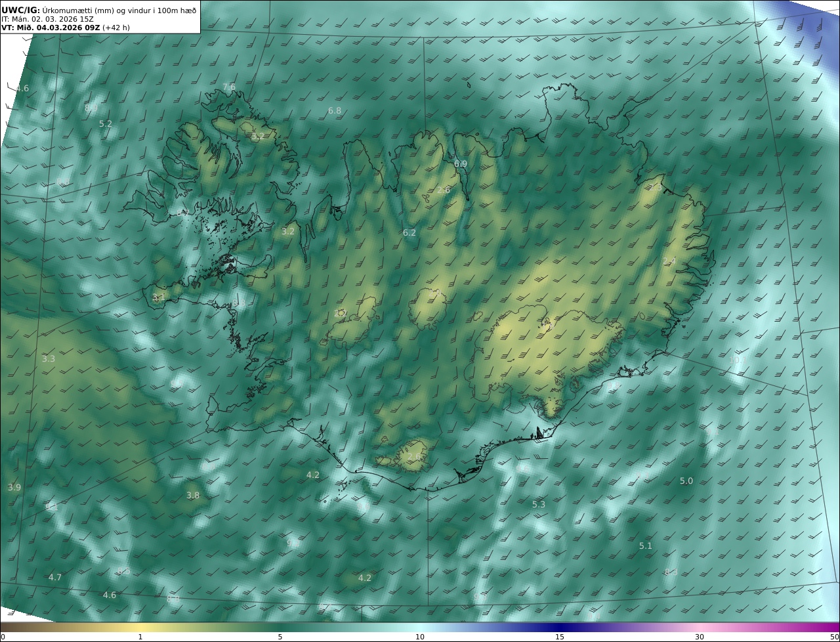Click the '3.1' value label on the map
Image resolution: width=840 pixels, height=642 pixels.
coord(159,297)
